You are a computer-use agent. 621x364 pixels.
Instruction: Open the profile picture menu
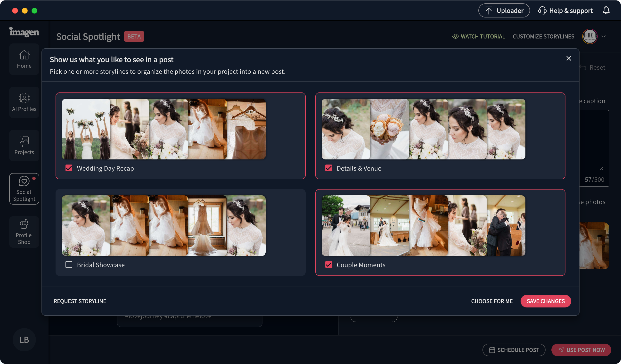589,36
